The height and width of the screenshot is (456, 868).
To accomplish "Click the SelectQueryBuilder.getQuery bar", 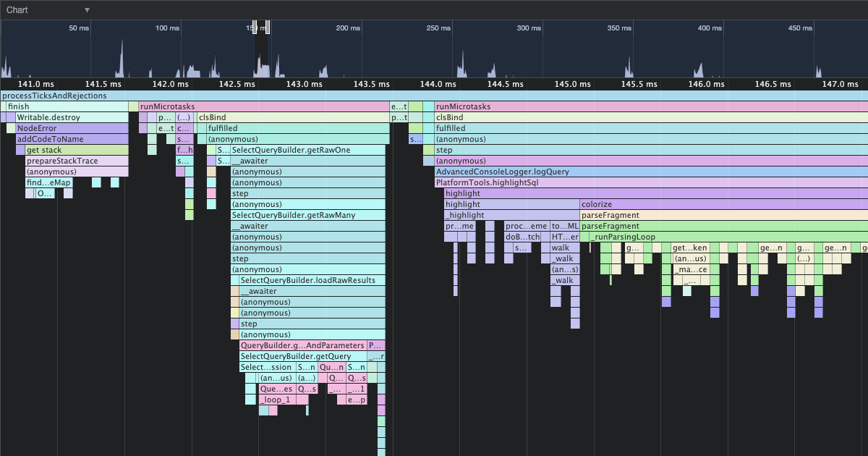I will (303, 356).
